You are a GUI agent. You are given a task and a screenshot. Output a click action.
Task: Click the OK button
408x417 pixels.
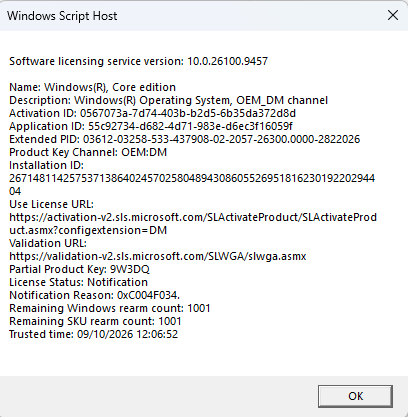click(355, 396)
